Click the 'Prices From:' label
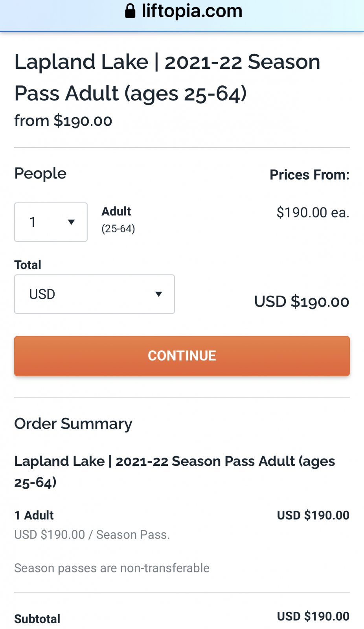The height and width of the screenshot is (629, 364). (309, 175)
